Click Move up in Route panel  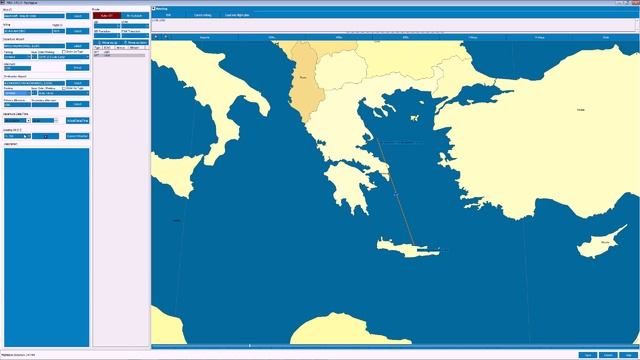(108, 42)
